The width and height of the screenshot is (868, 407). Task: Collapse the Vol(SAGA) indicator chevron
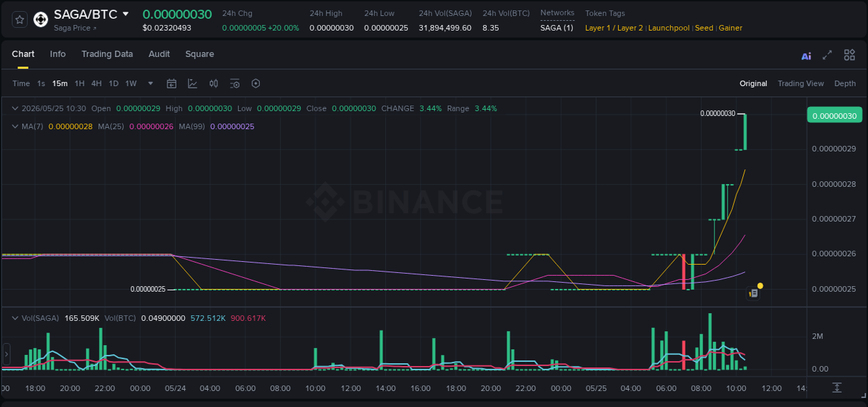pyautogui.click(x=15, y=318)
